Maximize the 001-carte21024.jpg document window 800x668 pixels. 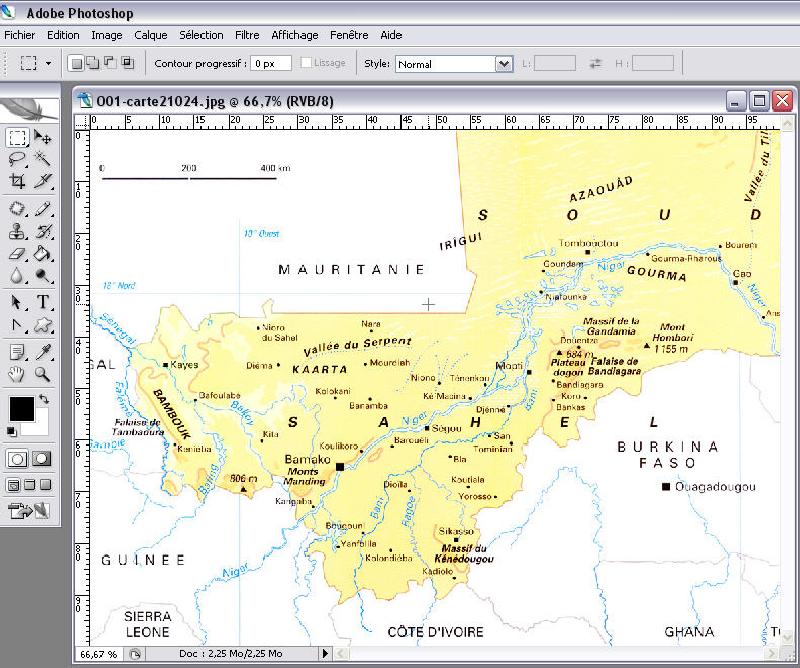[759, 101]
